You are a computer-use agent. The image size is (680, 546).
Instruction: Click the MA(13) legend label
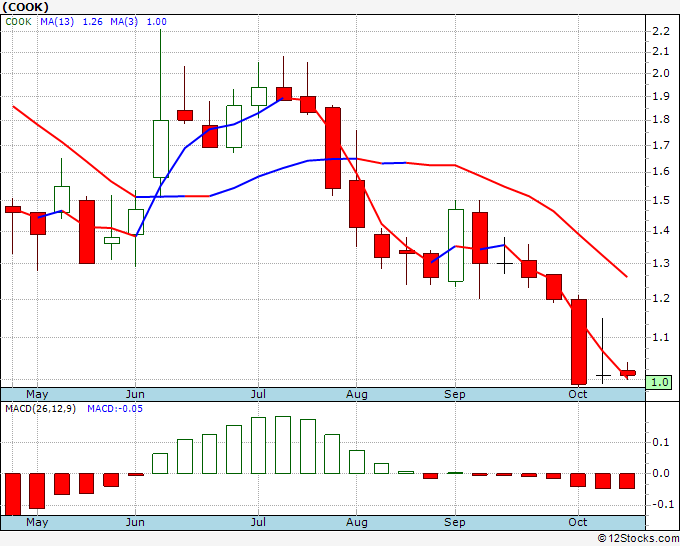(57, 22)
